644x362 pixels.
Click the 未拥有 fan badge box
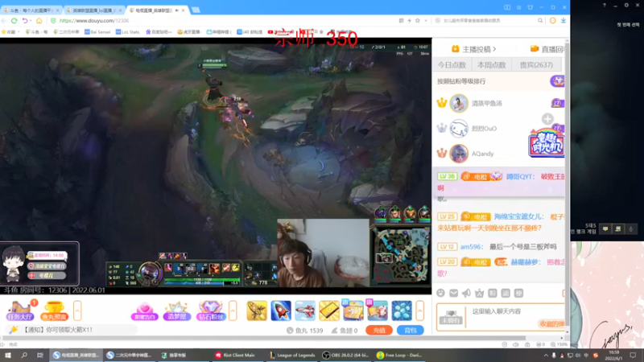coord(451,316)
